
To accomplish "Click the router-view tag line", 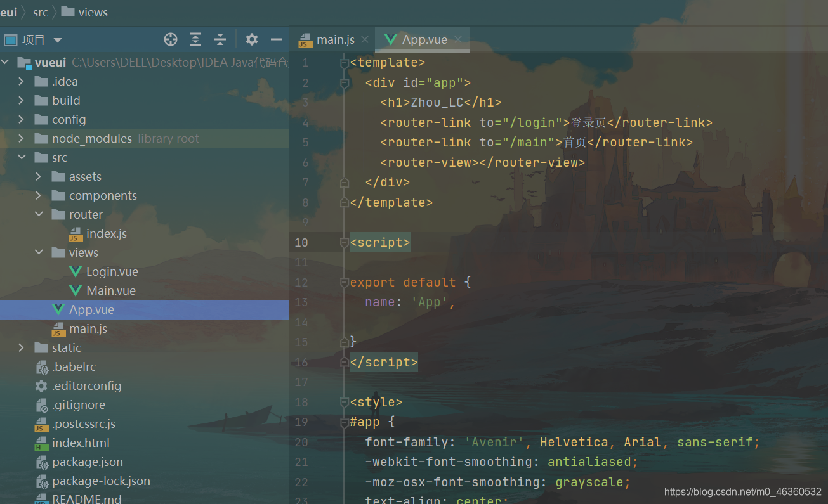I will [483, 162].
